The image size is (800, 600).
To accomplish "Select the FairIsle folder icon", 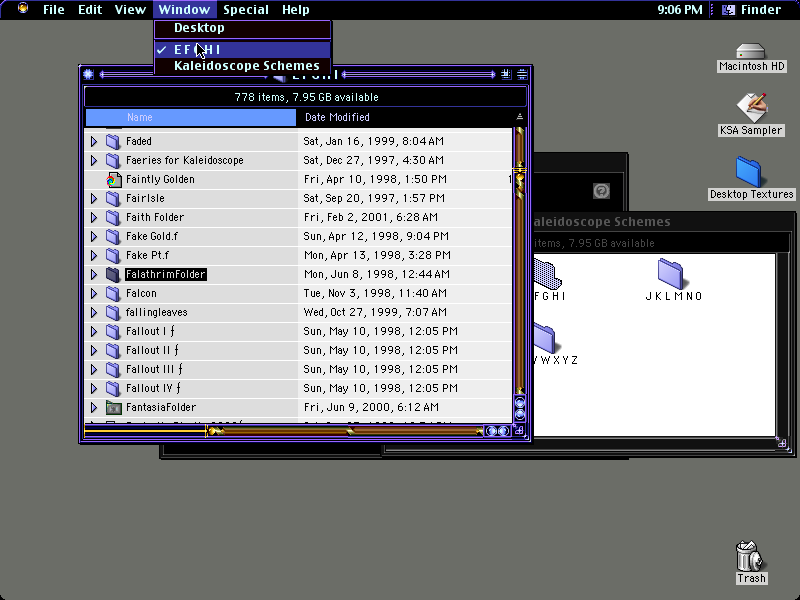I will [113, 198].
